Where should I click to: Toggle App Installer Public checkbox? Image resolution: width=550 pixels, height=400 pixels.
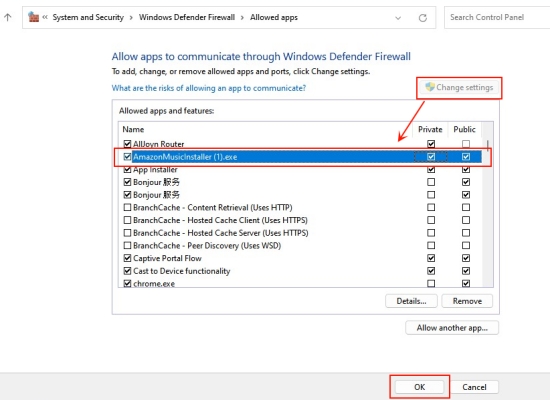[466, 169]
